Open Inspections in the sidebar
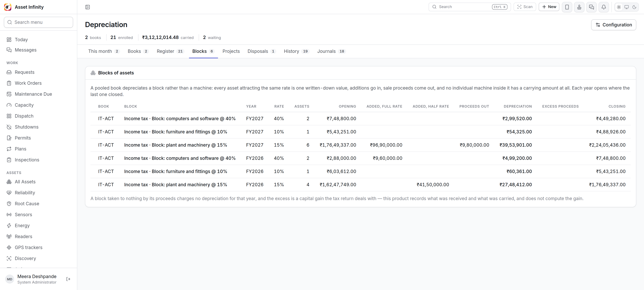Screen dimensions: 644x290 (38, 160)
